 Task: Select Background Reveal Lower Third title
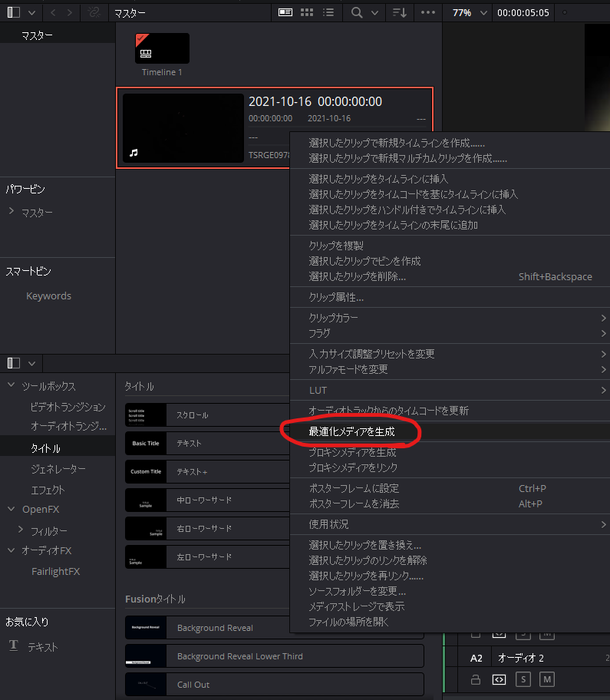pos(275,656)
